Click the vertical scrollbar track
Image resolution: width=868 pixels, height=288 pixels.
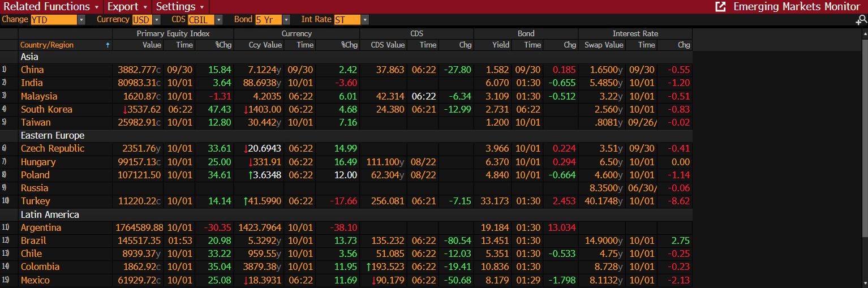tap(864, 158)
